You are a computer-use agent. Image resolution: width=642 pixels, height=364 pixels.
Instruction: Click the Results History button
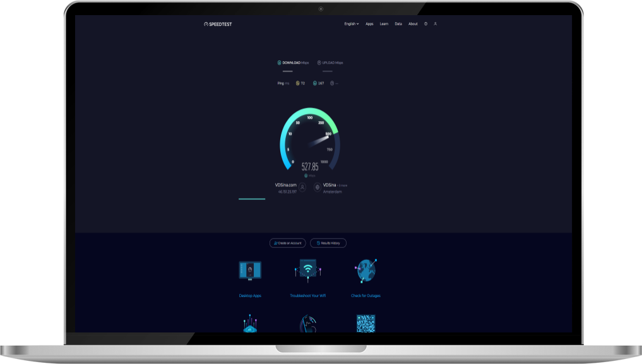click(328, 243)
